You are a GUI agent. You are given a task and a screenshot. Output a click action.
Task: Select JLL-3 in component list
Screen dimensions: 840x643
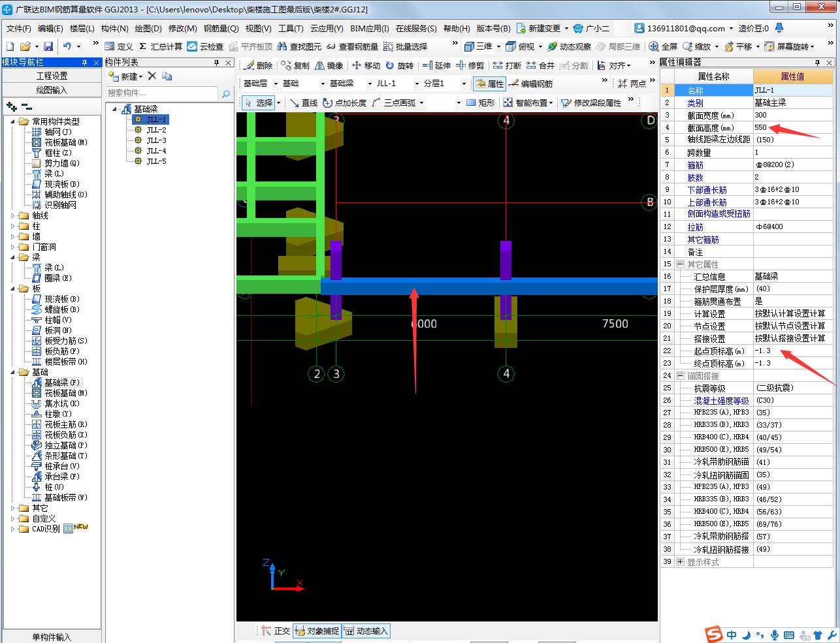pyautogui.click(x=156, y=140)
